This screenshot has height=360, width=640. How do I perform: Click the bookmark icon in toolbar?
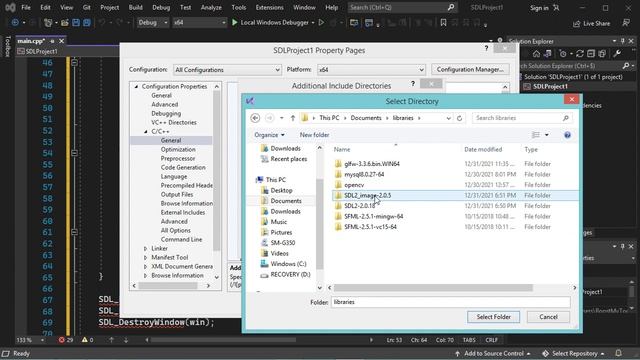click(443, 23)
